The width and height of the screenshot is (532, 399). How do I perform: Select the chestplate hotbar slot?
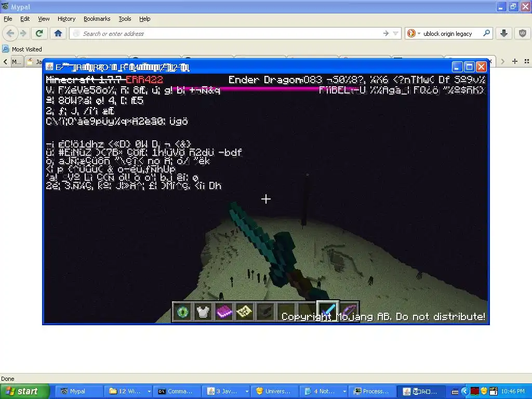point(203,311)
